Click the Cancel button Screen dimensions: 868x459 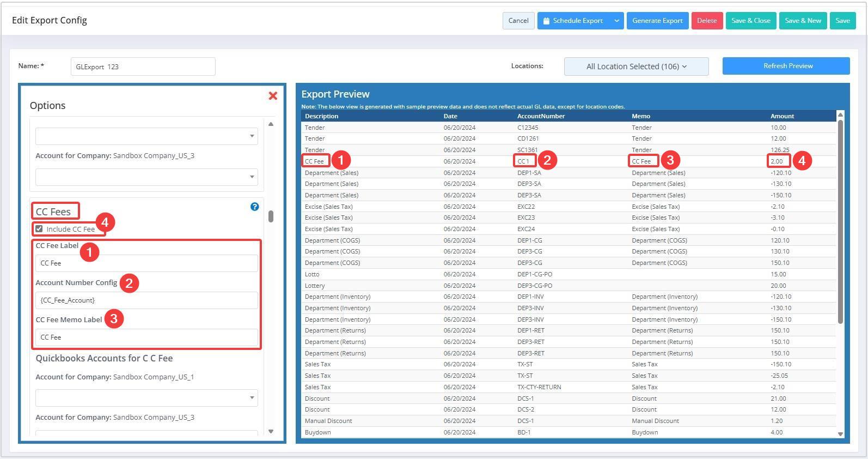(x=518, y=21)
